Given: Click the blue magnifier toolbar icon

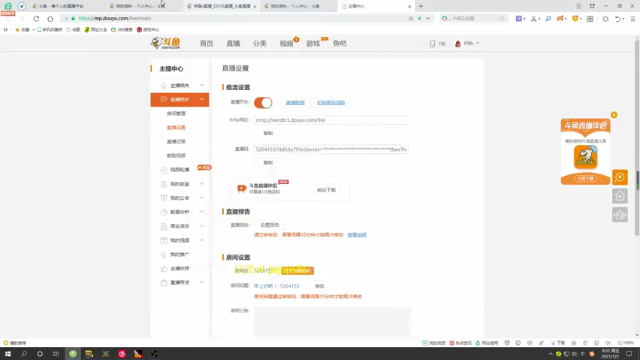Looking at the screenshot, I should [548, 19].
